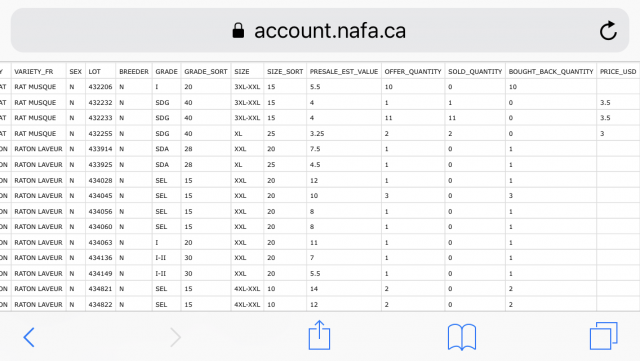
Task: Tap the reload page icon
Action: (x=608, y=31)
